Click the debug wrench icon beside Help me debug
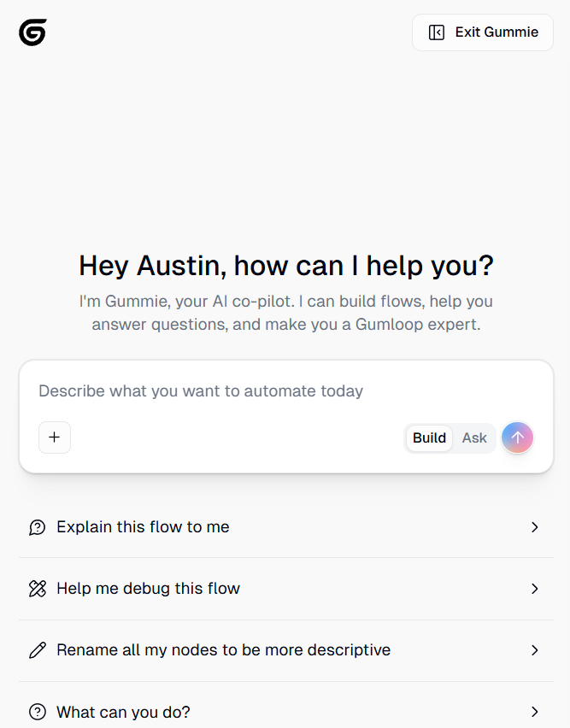The height and width of the screenshot is (728, 570). pyautogui.click(x=37, y=589)
